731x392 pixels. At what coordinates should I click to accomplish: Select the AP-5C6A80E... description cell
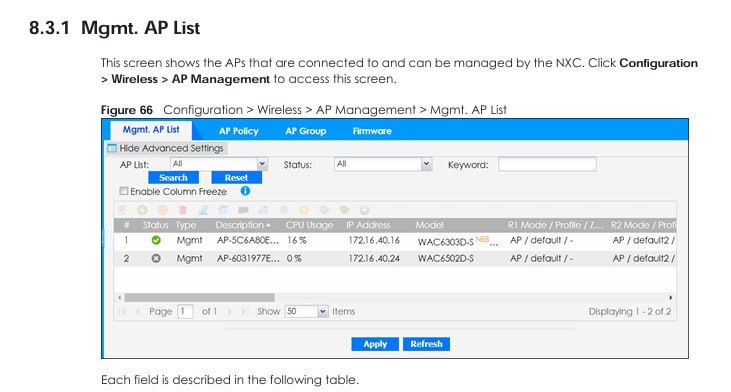pyautogui.click(x=248, y=240)
